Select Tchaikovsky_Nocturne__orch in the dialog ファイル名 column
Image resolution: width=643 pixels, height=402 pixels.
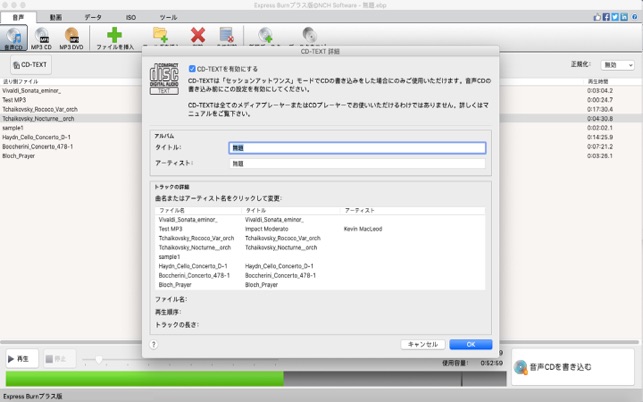tap(195, 248)
